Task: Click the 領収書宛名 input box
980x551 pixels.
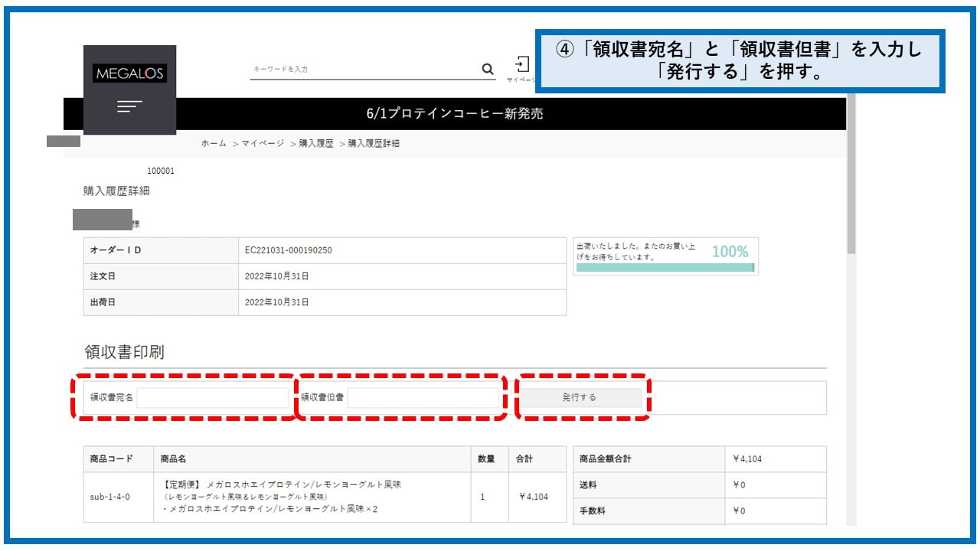Action: pos(213,398)
